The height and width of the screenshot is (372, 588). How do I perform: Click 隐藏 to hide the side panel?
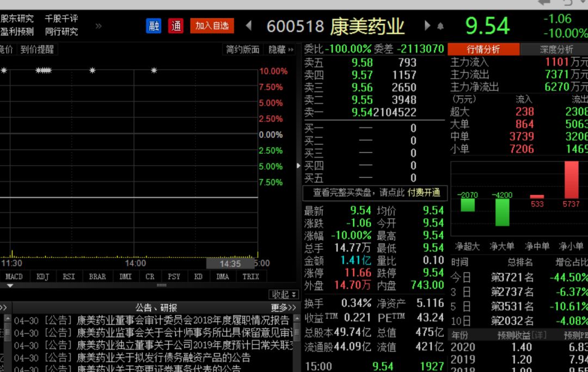pos(281,49)
